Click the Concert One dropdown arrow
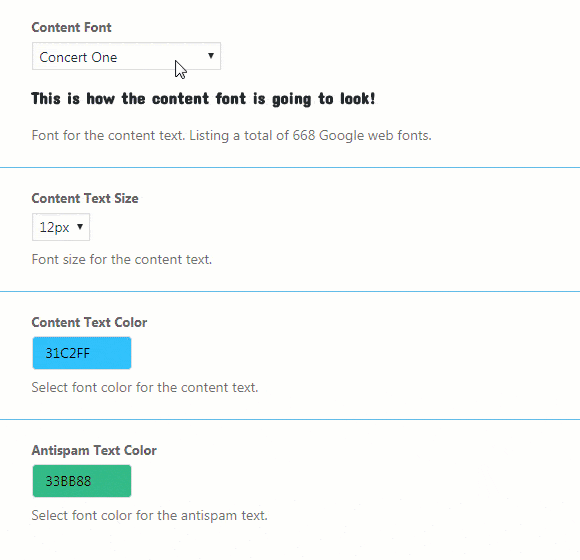The height and width of the screenshot is (560, 580). (211, 56)
